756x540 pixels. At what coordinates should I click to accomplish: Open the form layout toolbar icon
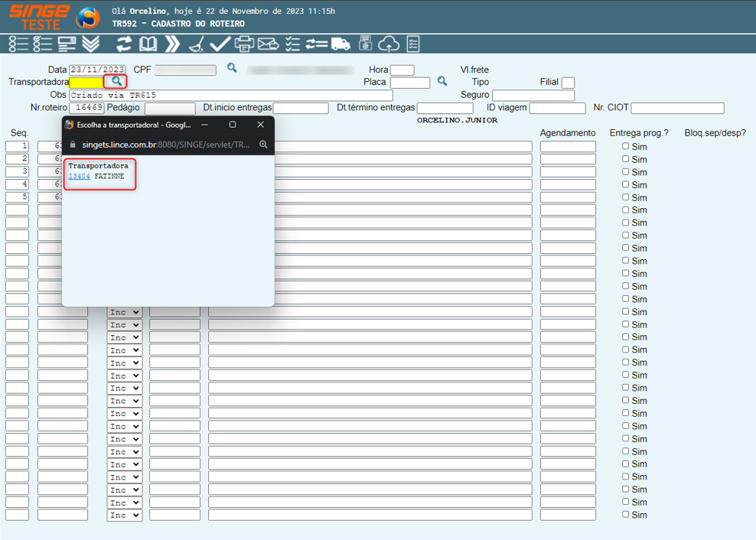(67, 44)
